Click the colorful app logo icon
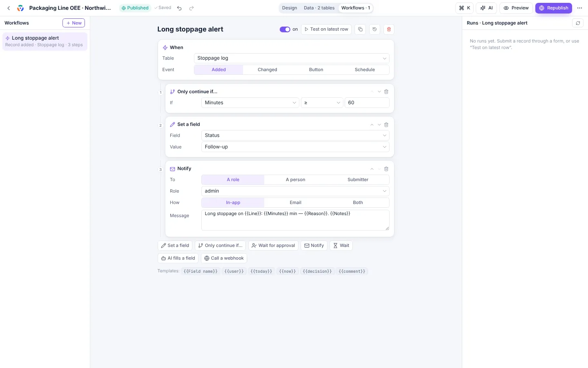Screen dimensions: 588x368 (x=20, y=8)
